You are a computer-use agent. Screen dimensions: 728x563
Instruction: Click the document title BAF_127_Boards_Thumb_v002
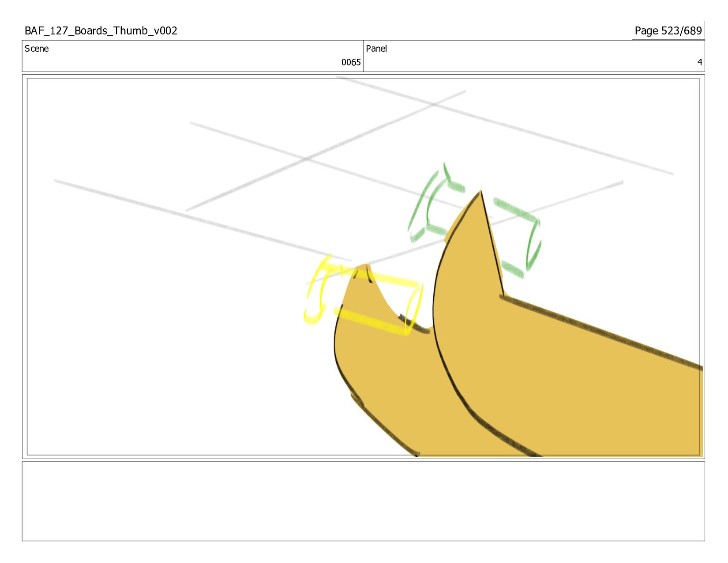pos(101,30)
